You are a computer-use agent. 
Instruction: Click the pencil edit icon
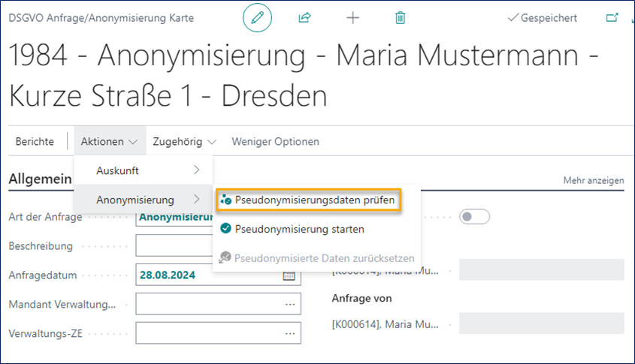(x=257, y=18)
